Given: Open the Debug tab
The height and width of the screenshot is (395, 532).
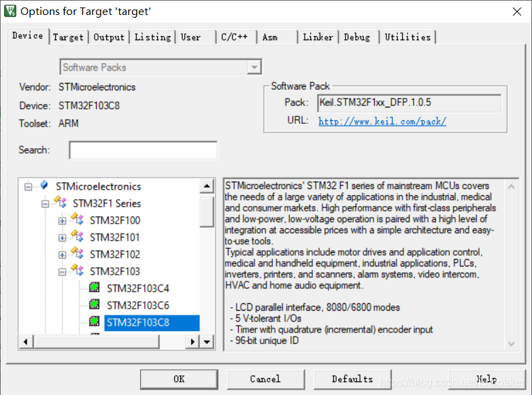Looking at the screenshot, I should tap(359, 37).
